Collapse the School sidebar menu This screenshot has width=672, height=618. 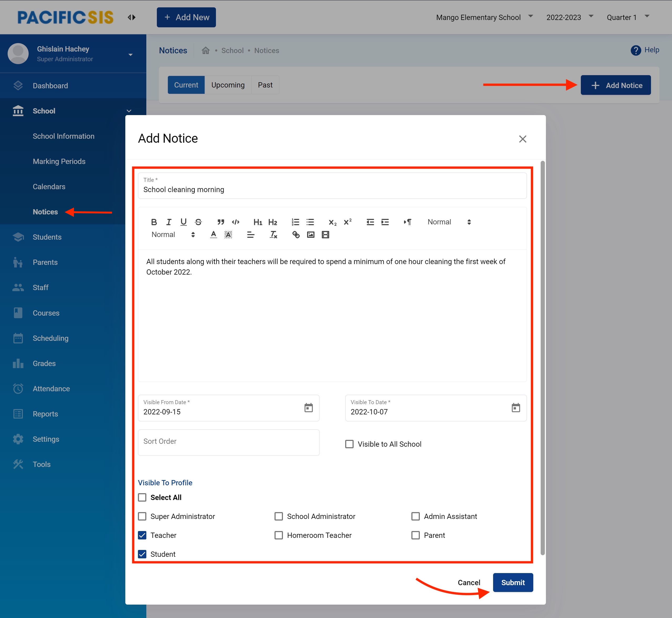pos(129,111)
